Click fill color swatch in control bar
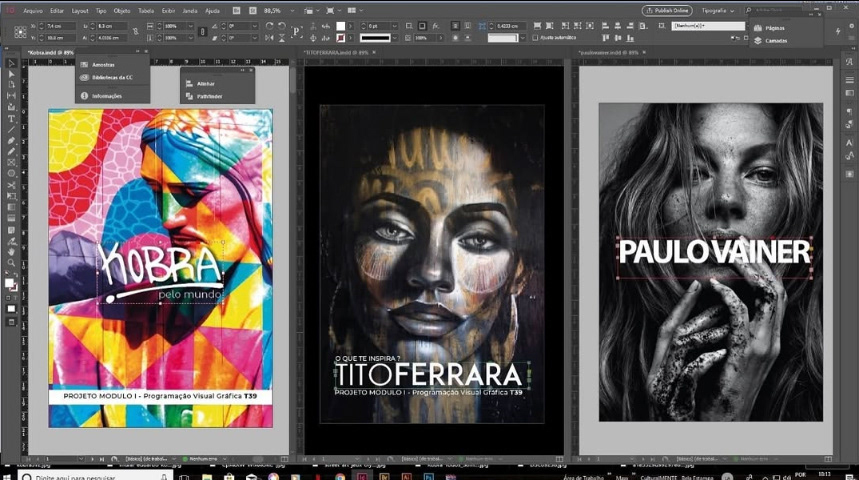Viewport: 859px width, 480px height. tap(341, 26)
